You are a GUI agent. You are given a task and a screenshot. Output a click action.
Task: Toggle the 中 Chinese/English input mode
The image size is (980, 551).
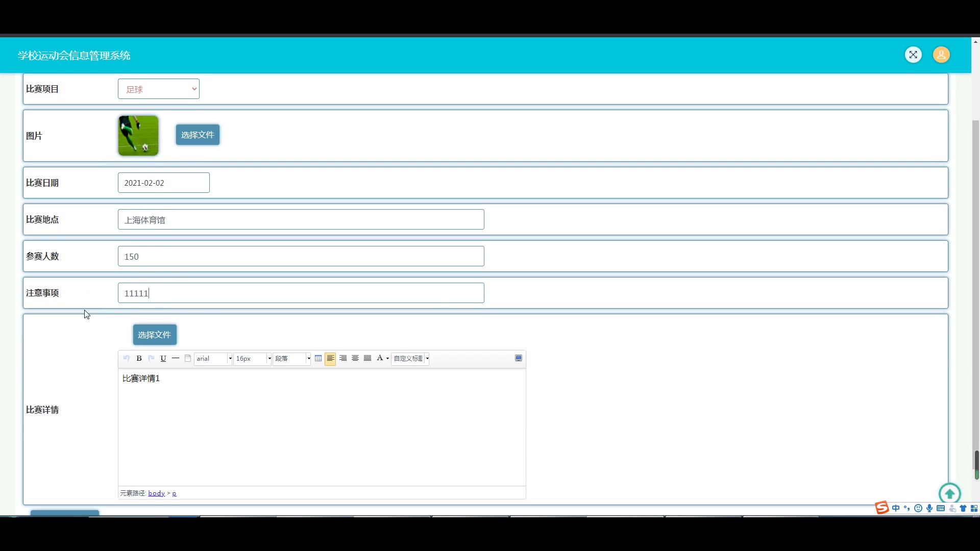(896, 508)
